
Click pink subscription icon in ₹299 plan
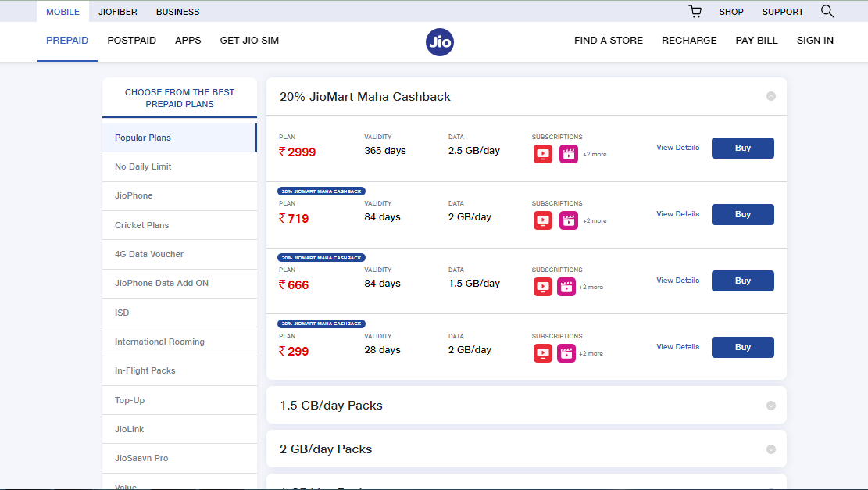click(x=566, y=353)
